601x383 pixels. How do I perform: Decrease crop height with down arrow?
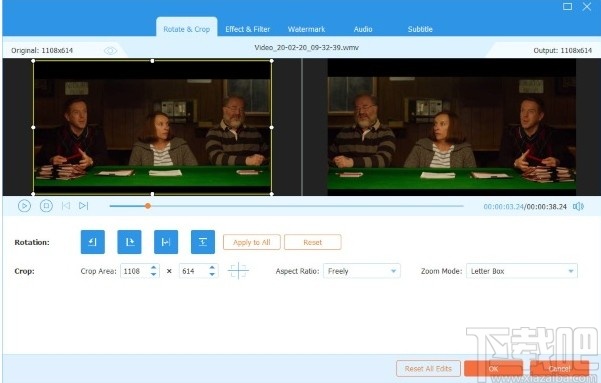212,274
